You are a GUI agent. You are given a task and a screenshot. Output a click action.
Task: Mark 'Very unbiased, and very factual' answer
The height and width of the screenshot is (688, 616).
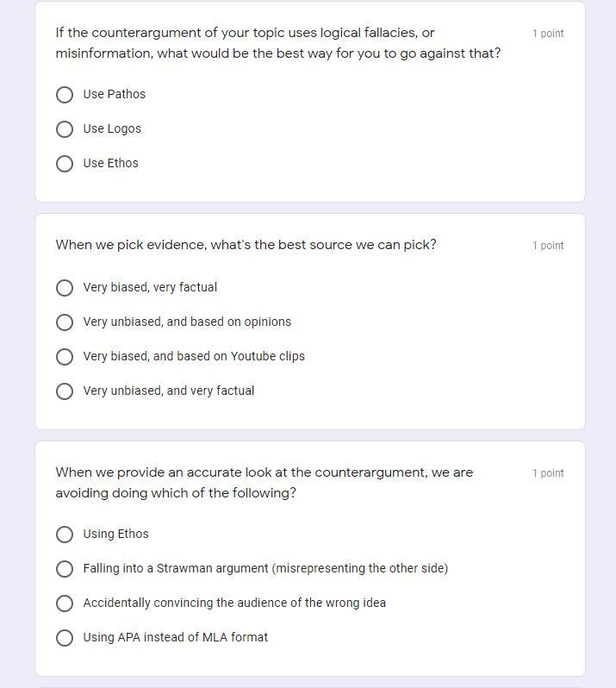(x=65, y=391)
